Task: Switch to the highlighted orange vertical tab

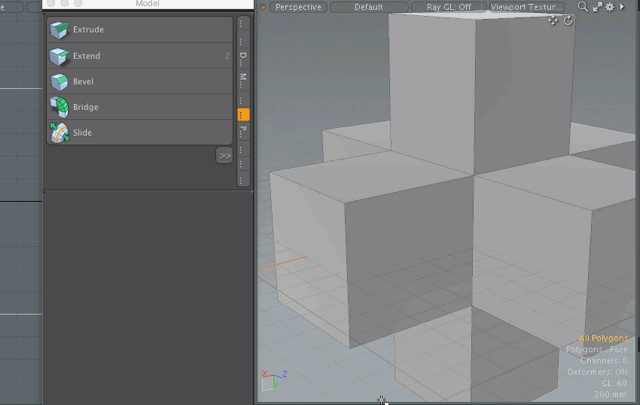Action: pos(243,115)
